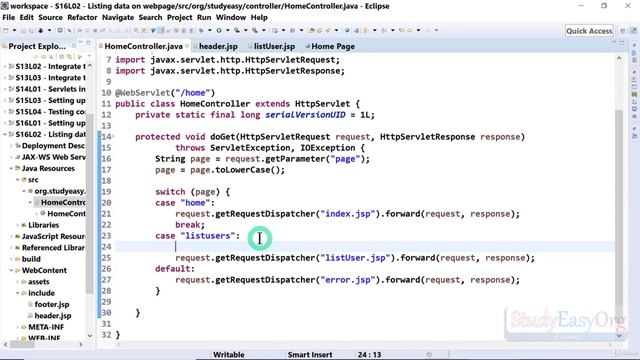Select Referenced Libraries tree item
Screen dimensions: 640x360
[53, 248]
